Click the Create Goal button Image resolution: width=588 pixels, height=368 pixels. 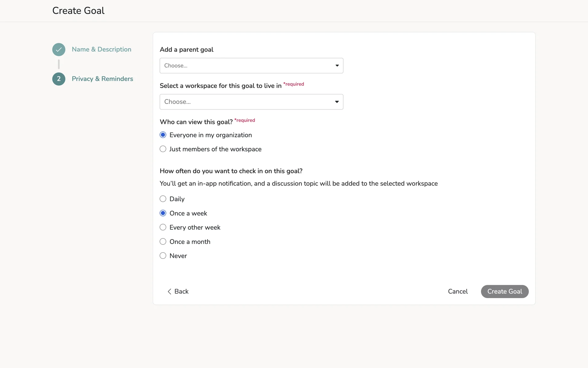[x=504, y=291]
